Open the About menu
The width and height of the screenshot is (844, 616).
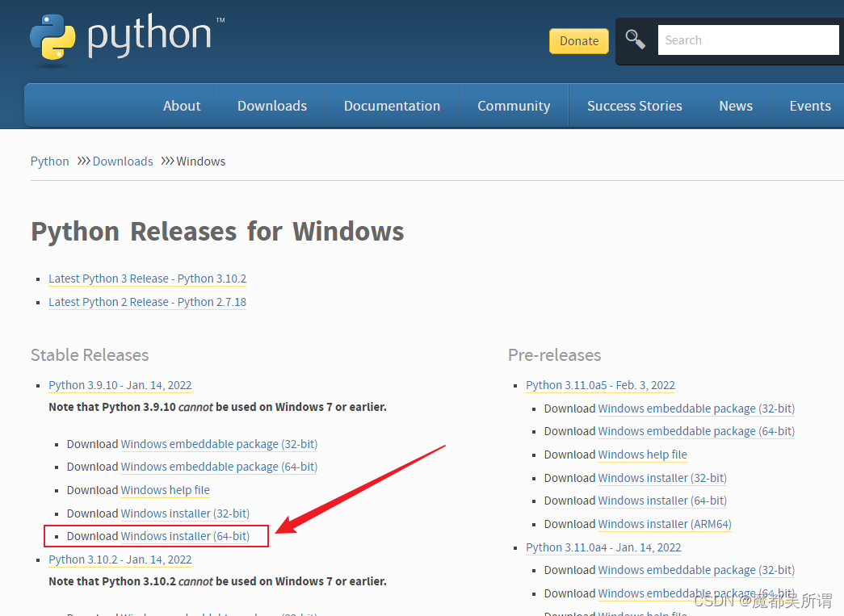[182, 106]
